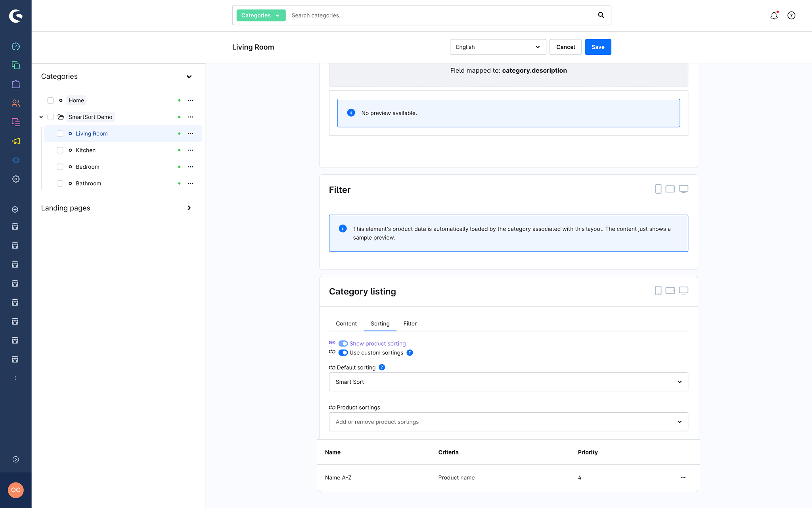Viewport: 812px width, 508px height.
Task: Open the Product sortings dropdown
Action: 508,422
